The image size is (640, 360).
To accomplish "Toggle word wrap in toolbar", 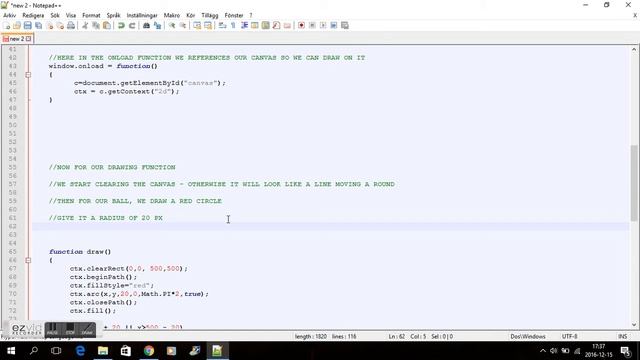I will coord(222,25).
